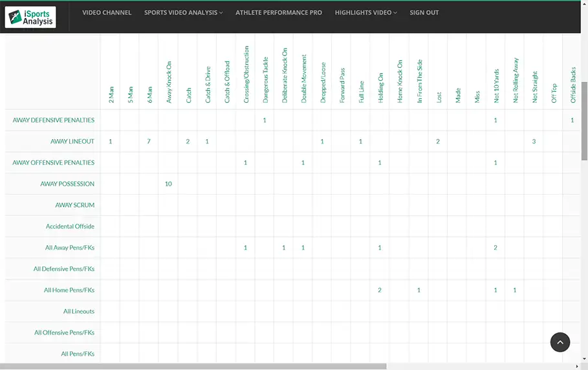588x370 pixels.
Task: Click the 2 Man column header
Action: [111, 95]
